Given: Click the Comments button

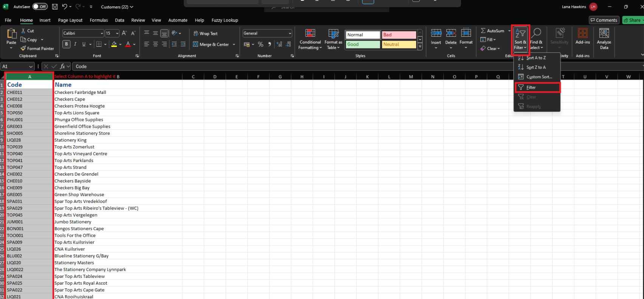Looking at the screenshot, I should point(604,20).
